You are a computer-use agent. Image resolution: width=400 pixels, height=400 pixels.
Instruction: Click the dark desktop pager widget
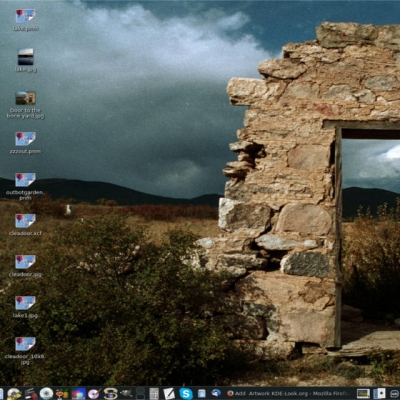click(140, 394)
